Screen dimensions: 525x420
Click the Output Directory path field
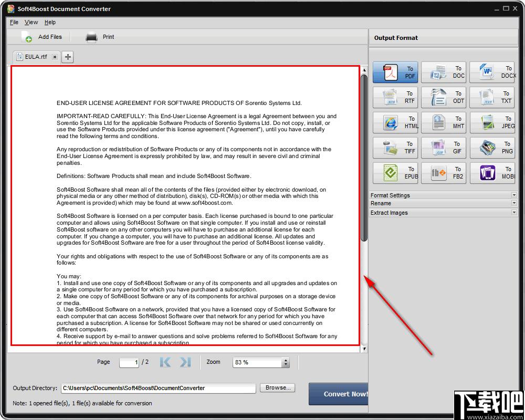[x=159, y=388]
